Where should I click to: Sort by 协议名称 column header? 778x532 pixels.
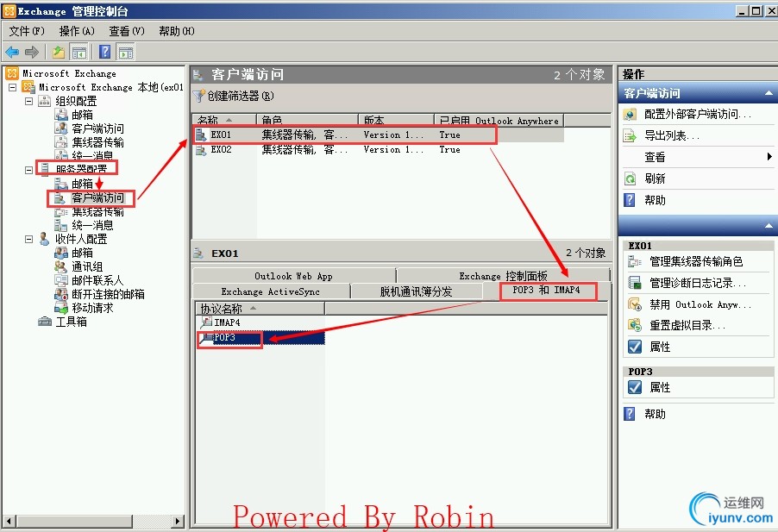260,309
